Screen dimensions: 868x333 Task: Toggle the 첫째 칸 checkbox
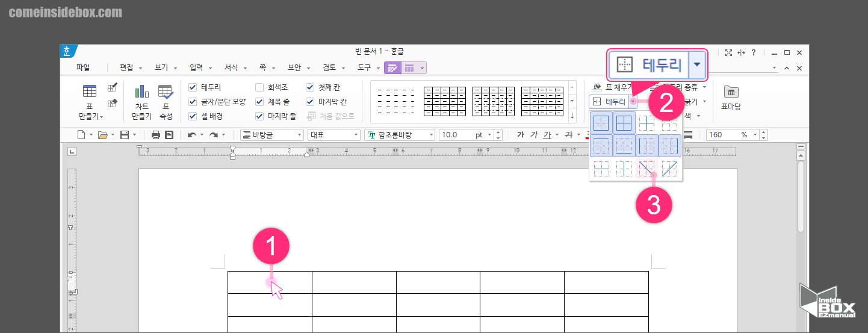tap(310, 87)
